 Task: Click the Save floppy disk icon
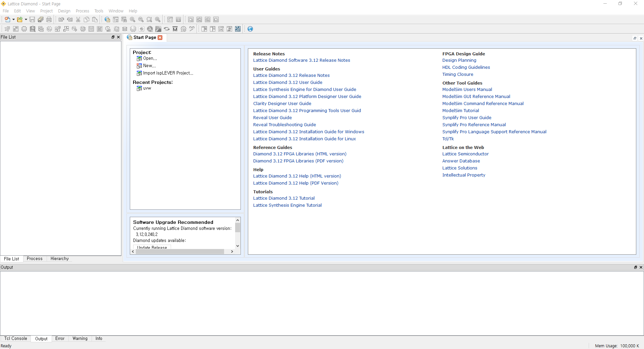32,19
